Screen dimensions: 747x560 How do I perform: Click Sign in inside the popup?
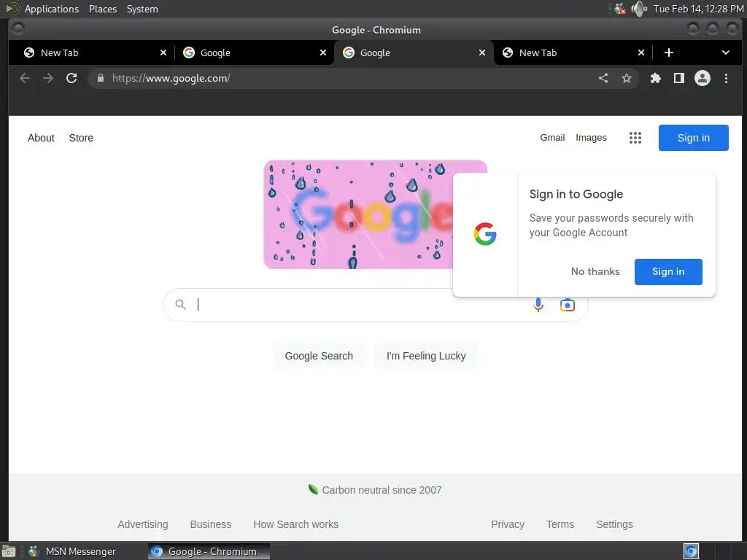click(668, 271)
